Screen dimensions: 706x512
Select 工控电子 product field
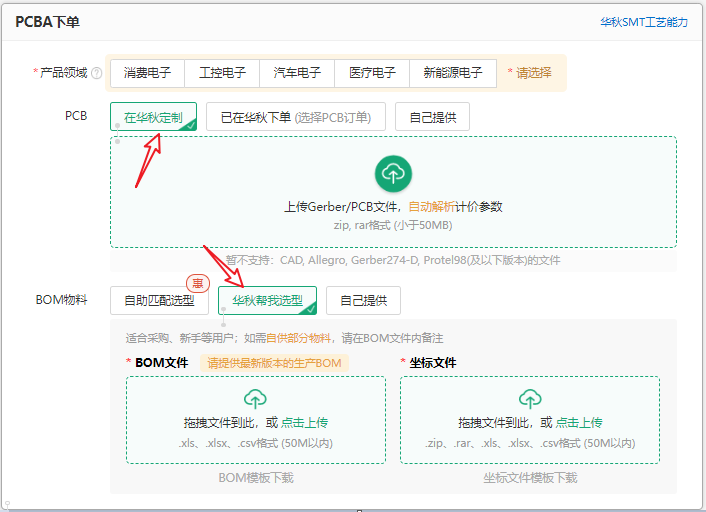(222, 73)
